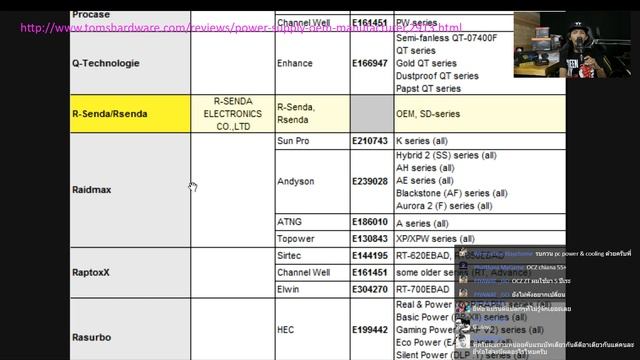Viewport: 640px width, 360px height.
Task: Click the HEC manufacturer cell
Action: click(x=312, y=330)
